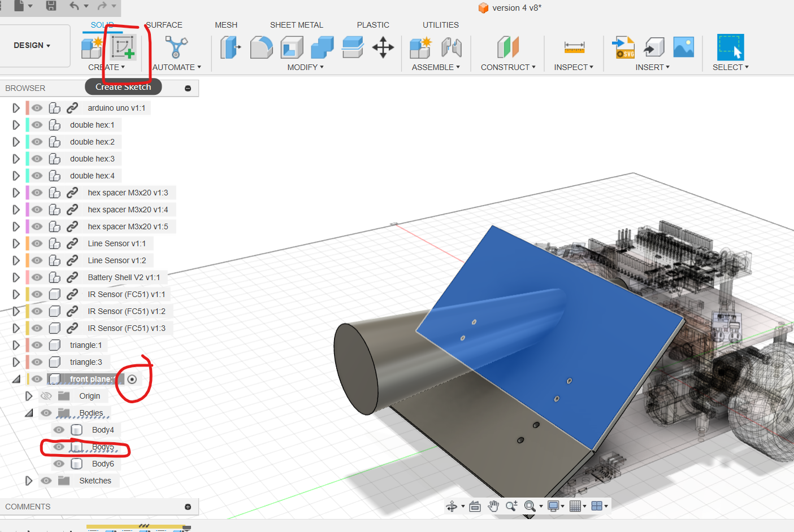Screen dimensions: 794x532
Task: Click the Measure ruler icon in Inspect
Action: pos(574,47)
